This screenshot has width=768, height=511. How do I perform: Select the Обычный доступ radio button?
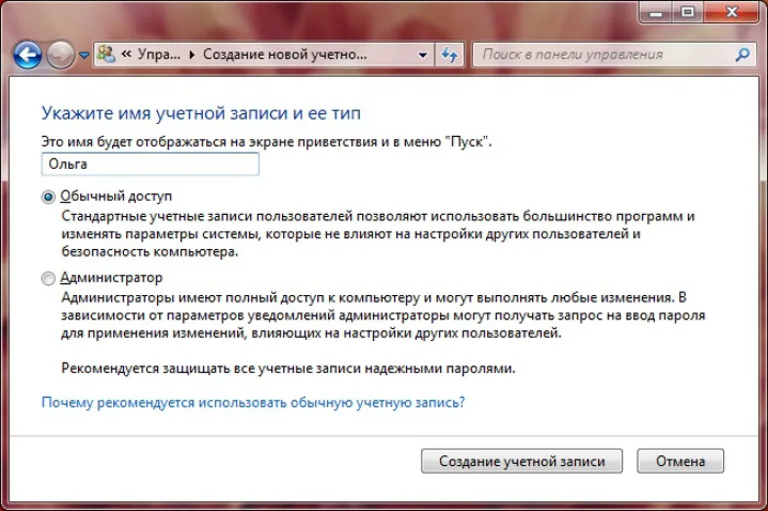(48, 197)
